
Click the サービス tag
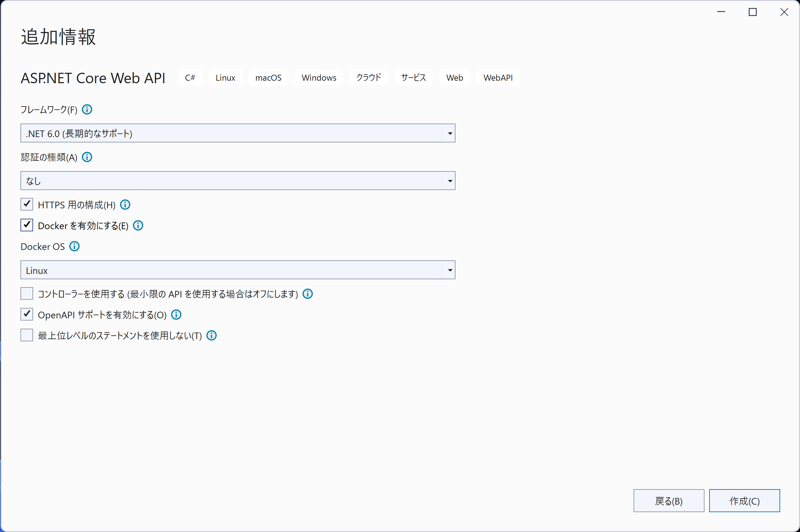pos(414,78)
